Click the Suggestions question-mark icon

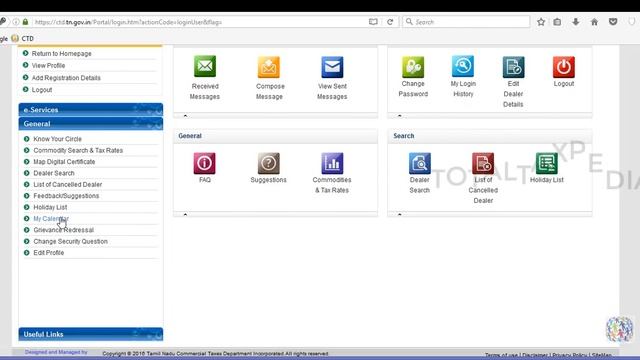point(269,163)
